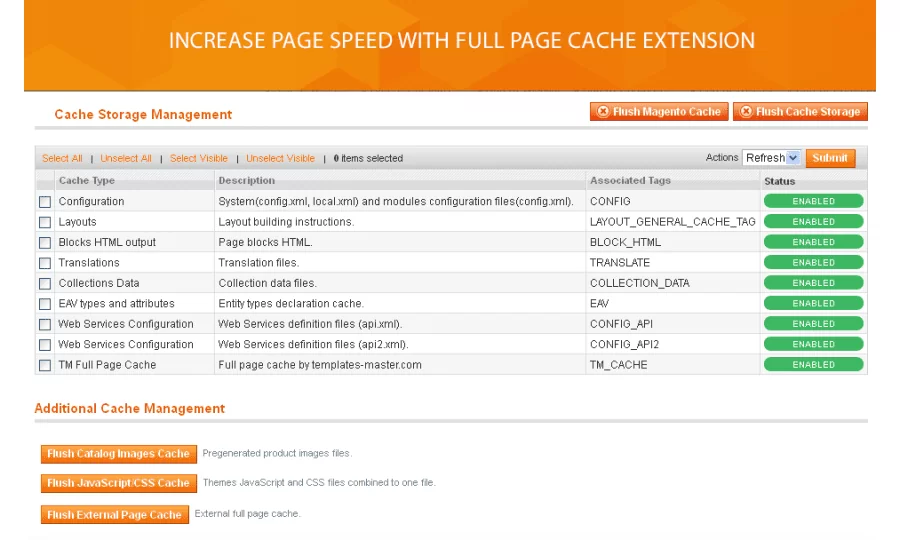This screenshot has height=540, width=900.
Task: Tick the Translations row checkbox
Action: pyautogui.click(x=45, y=263)
